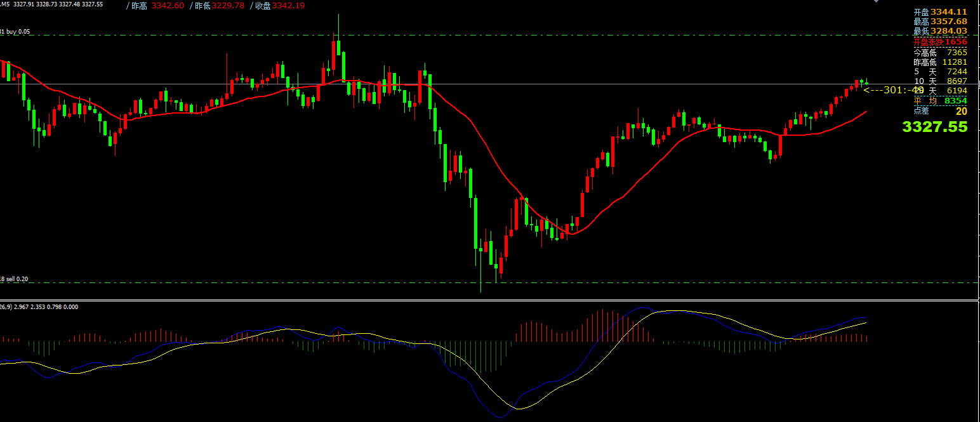Click the 平均 8354 average row
980x422 pixels.
940,100
